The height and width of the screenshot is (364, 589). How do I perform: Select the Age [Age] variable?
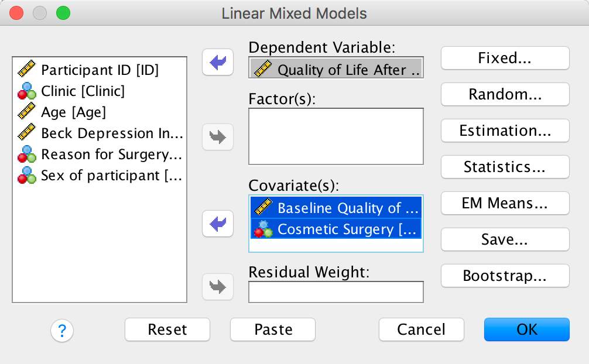[x=73, y=112]
